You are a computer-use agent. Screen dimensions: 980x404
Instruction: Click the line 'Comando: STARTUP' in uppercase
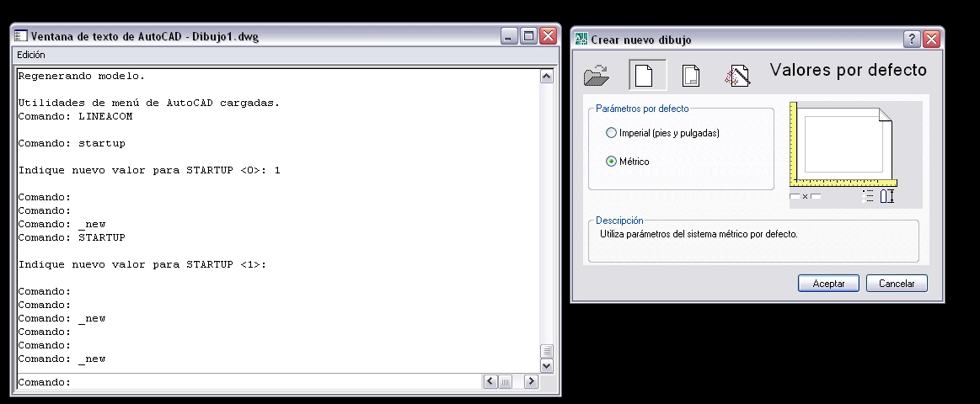tap(72, 237)
